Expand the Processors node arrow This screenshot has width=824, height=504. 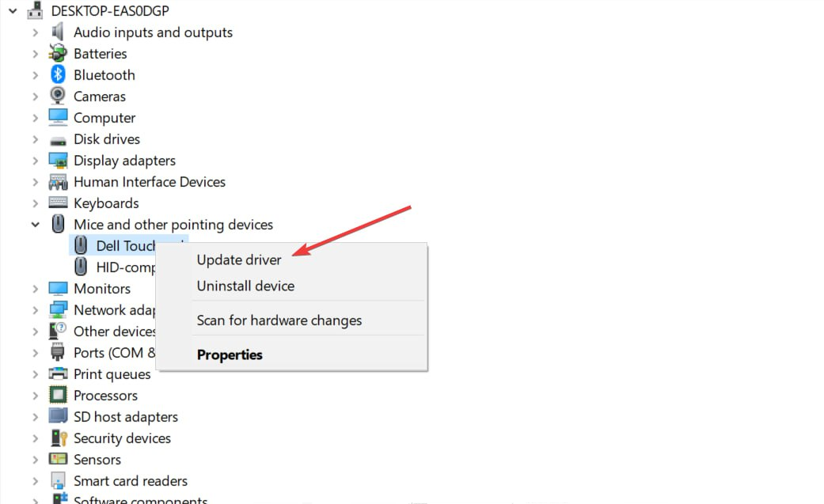[x=35, y=396]
